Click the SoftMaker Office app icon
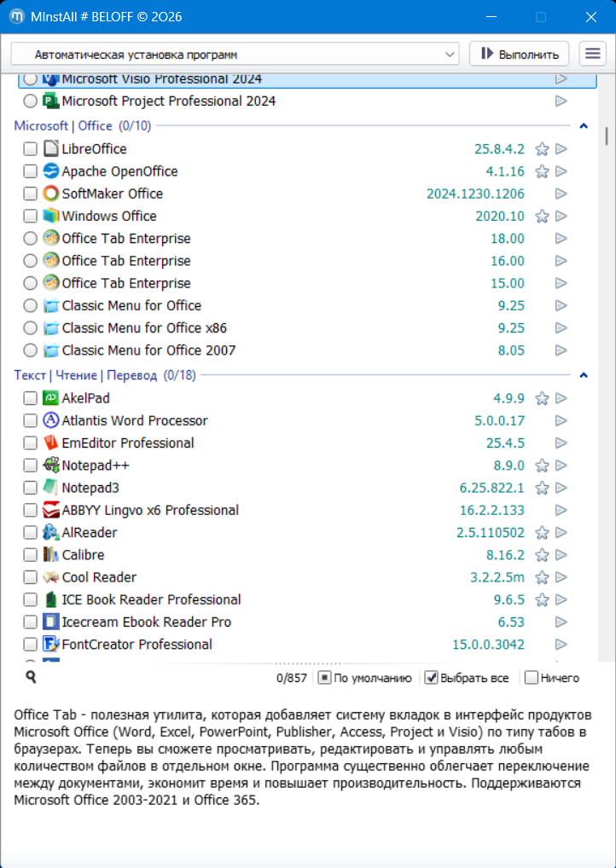Image resolution: width=616 pixels, height=868 pixels. click(x=50, y=194)
